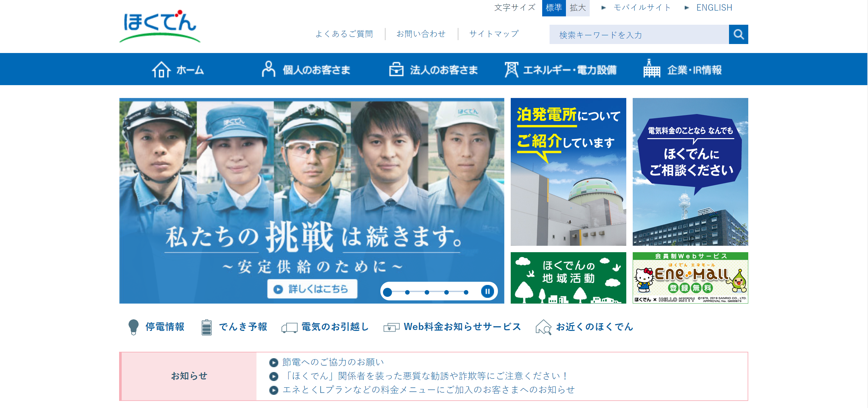
Task: Switch to ENGLISH site
Action: coord(714,7)
